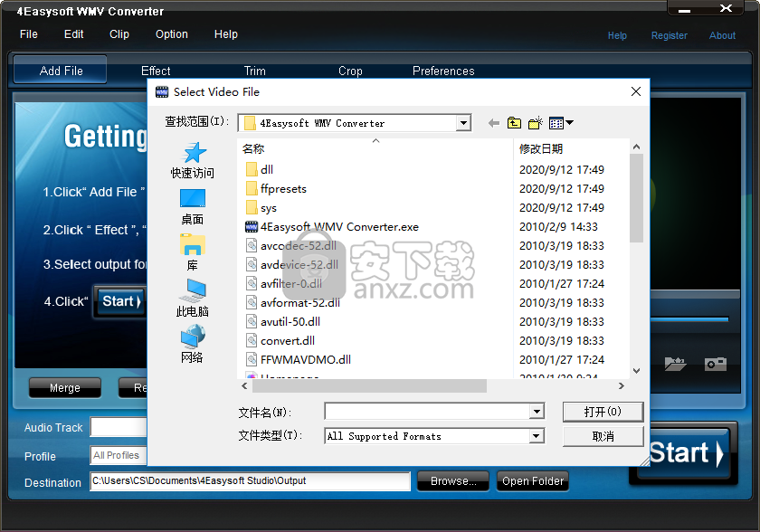Open the Profile dropdown in main window

(119, 455)
